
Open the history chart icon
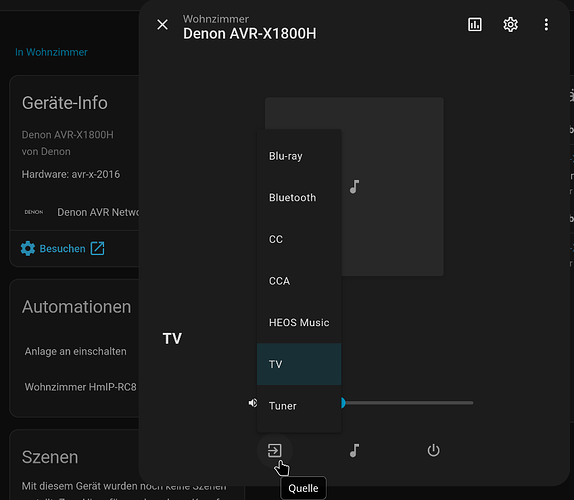pyautogui.click(x=475, y=25)
